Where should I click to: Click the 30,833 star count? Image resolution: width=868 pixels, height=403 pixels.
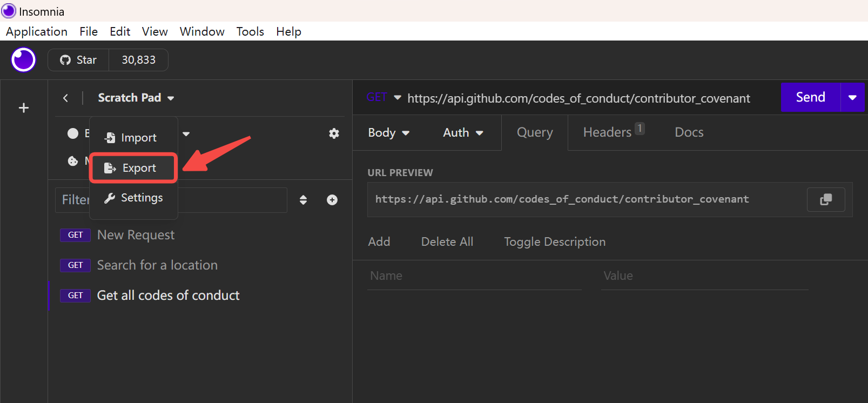tap(139, 60)
